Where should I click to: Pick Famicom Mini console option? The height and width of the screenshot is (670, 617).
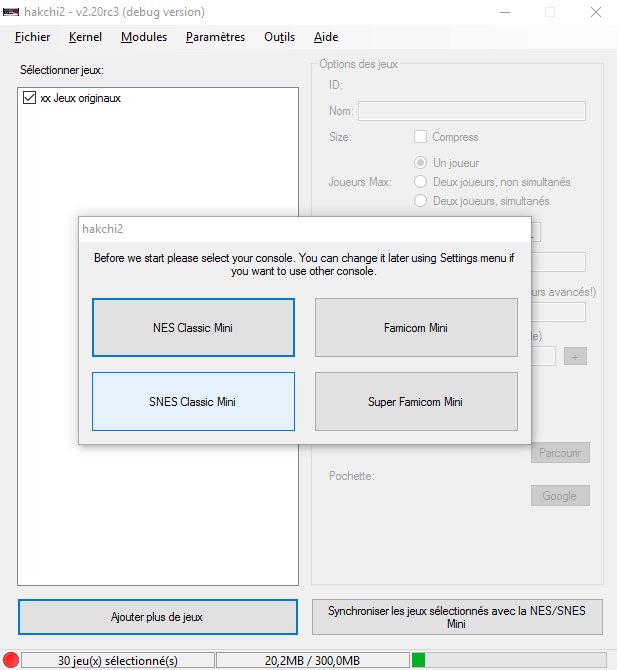pos(416,327)
